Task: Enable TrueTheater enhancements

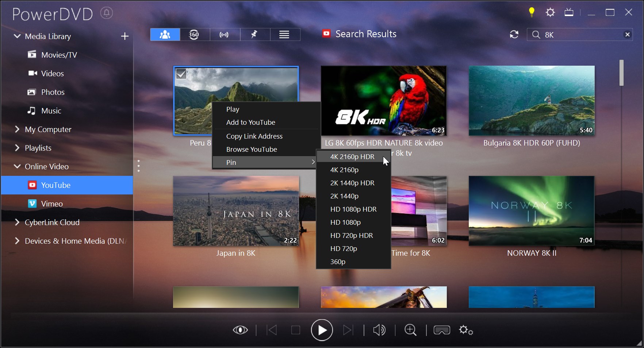Action: coord(241,330)
